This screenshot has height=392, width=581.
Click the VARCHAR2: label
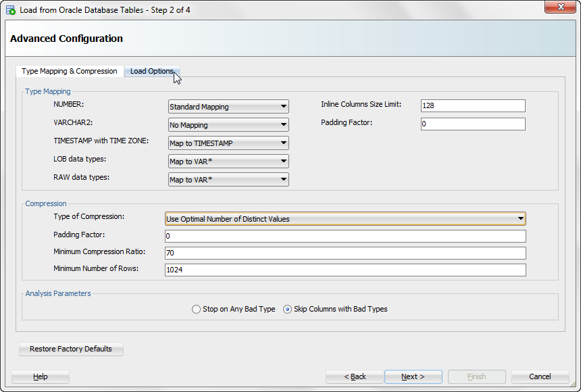73,122
